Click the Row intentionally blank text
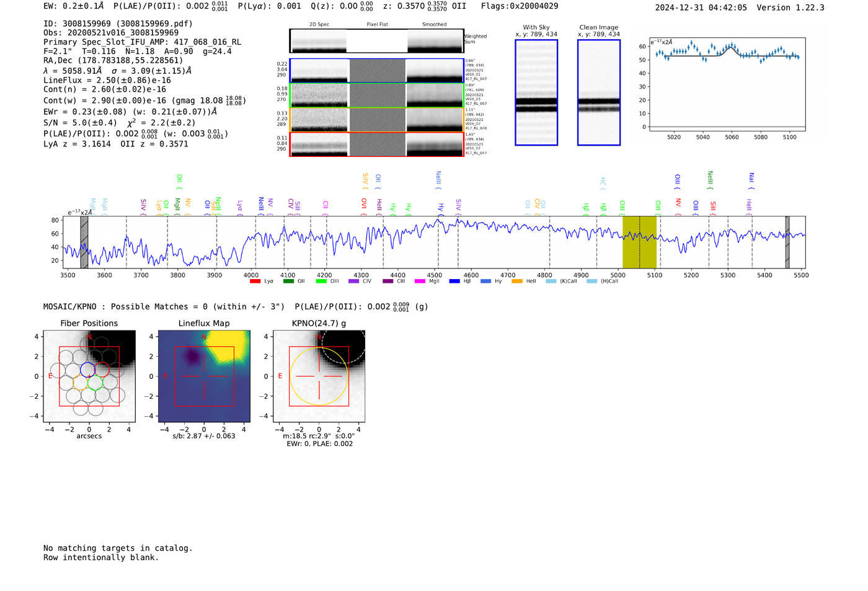 [101, 558]
